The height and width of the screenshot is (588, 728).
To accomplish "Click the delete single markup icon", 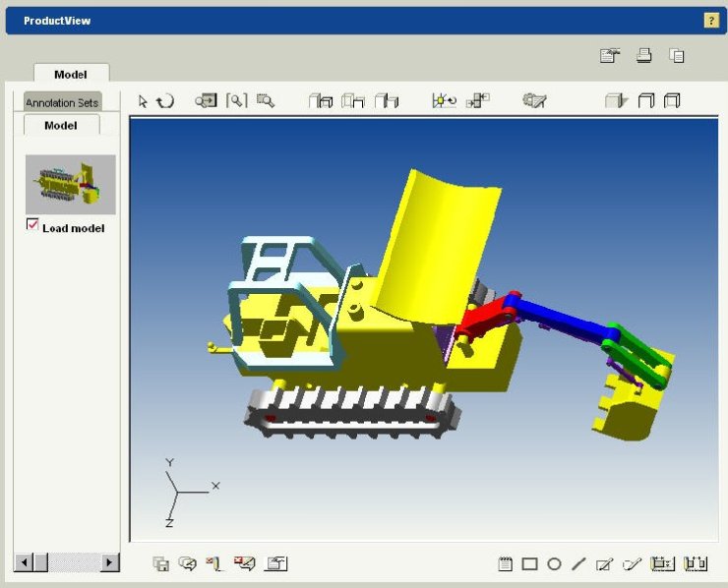I will tap(214, 563).
